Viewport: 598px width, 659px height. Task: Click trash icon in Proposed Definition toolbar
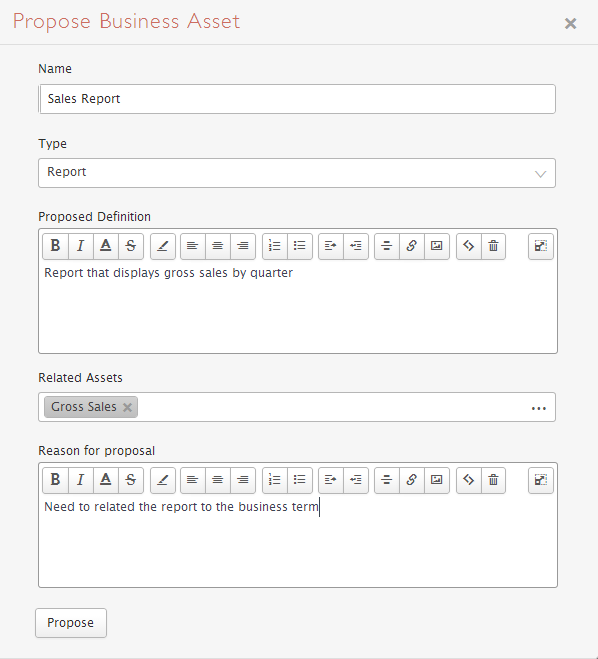[493, 246]
